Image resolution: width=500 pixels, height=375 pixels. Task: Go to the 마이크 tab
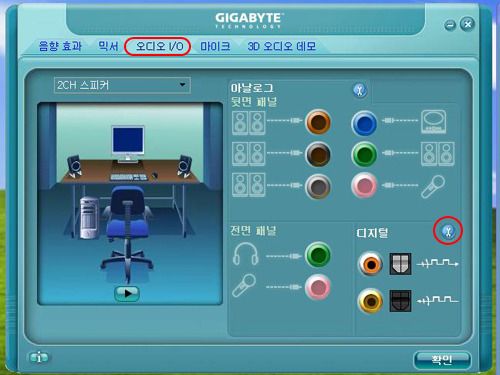click(x=215, y=46)
